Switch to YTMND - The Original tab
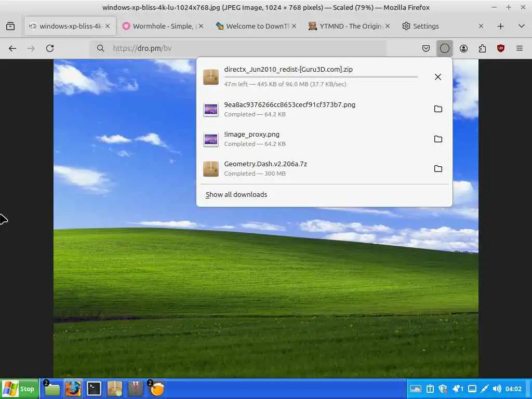The width and height of the screenshot is (532, 399). (x=350, y=26)
